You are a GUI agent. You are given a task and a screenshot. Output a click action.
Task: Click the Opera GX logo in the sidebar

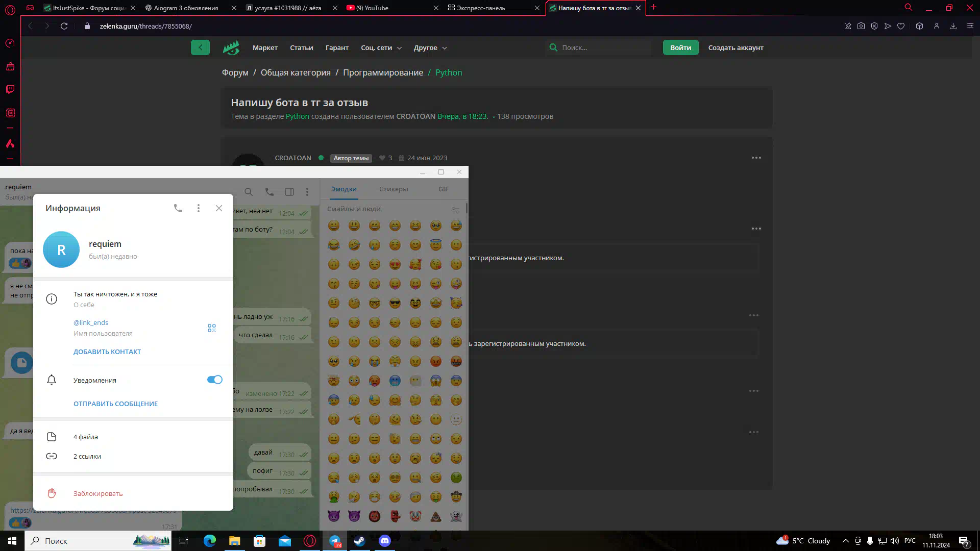click(x=10, y=9)
